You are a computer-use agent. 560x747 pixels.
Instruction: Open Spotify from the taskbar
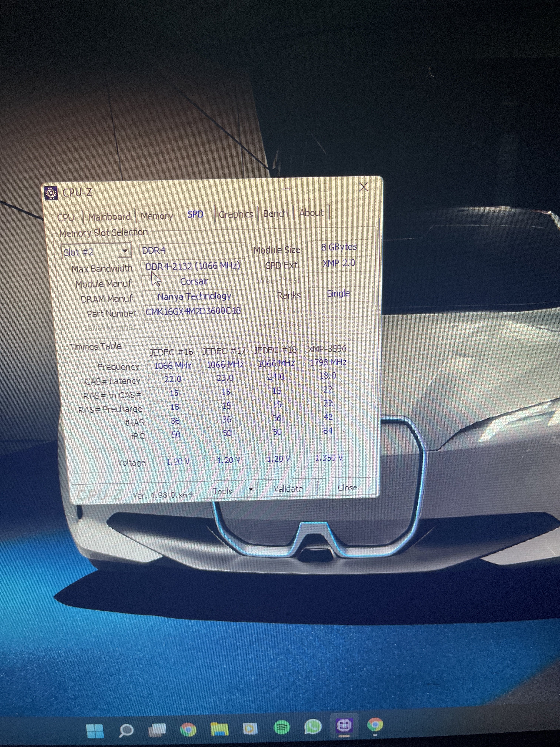(281, 727)
